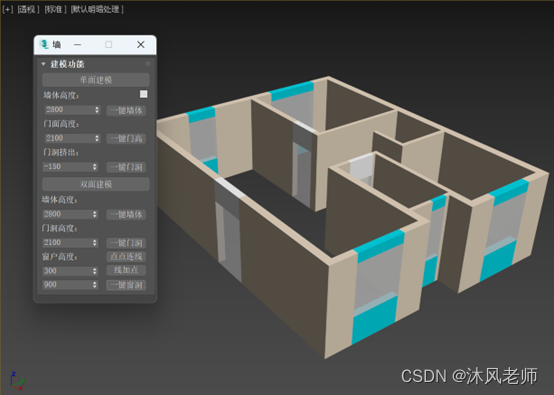Click spinner arrows of the 300 window field
Screen dimensions: 554x395
tap(95, 271)
